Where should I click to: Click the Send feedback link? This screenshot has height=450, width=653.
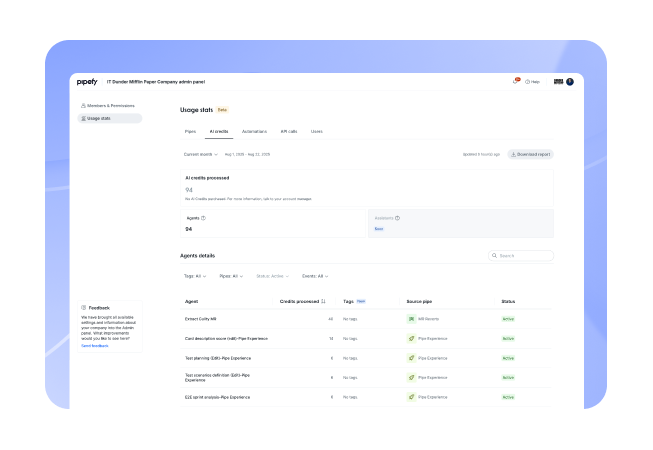(95, 346)
